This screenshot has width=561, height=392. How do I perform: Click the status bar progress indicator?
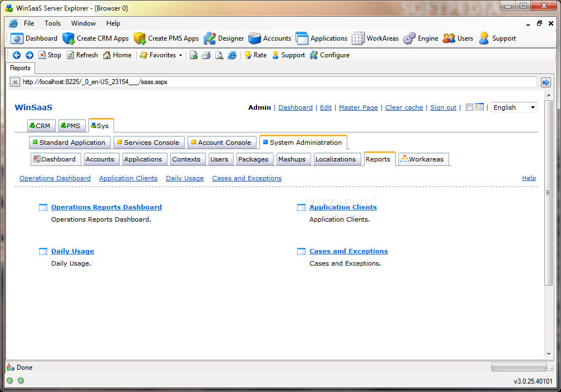click(x=519, y=367)
